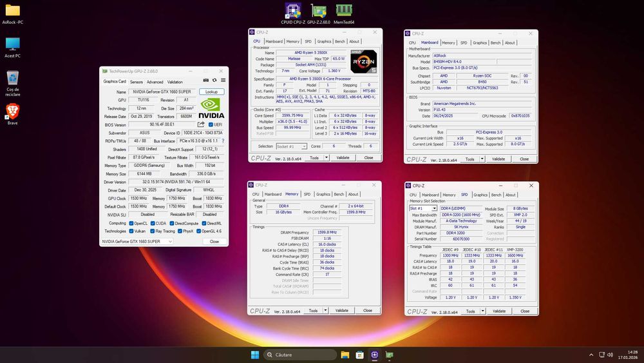Select the CPUID CPU-Z desktop shortcut
644x363 pixels.
coord(293,14)
